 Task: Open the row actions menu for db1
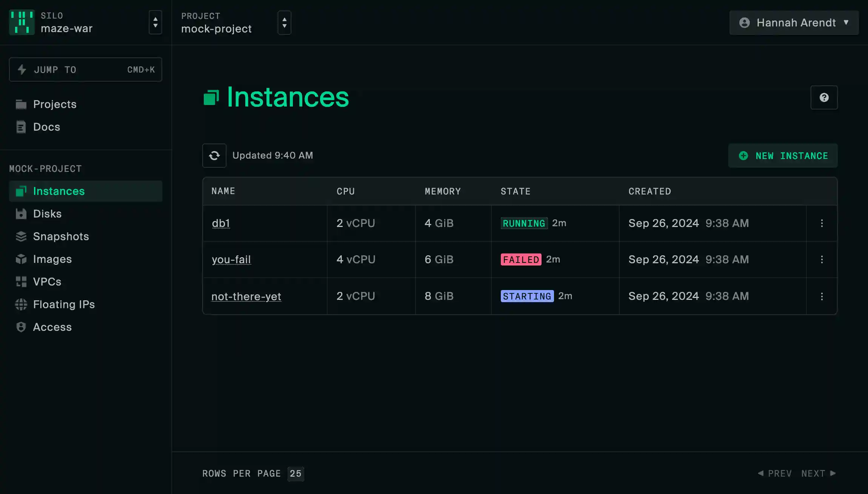pos(822,223)
